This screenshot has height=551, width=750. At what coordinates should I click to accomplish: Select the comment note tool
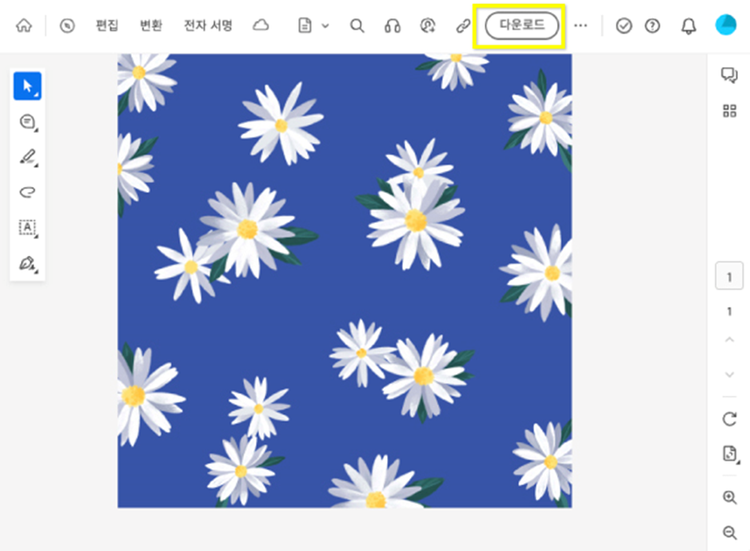pos(28,122)
